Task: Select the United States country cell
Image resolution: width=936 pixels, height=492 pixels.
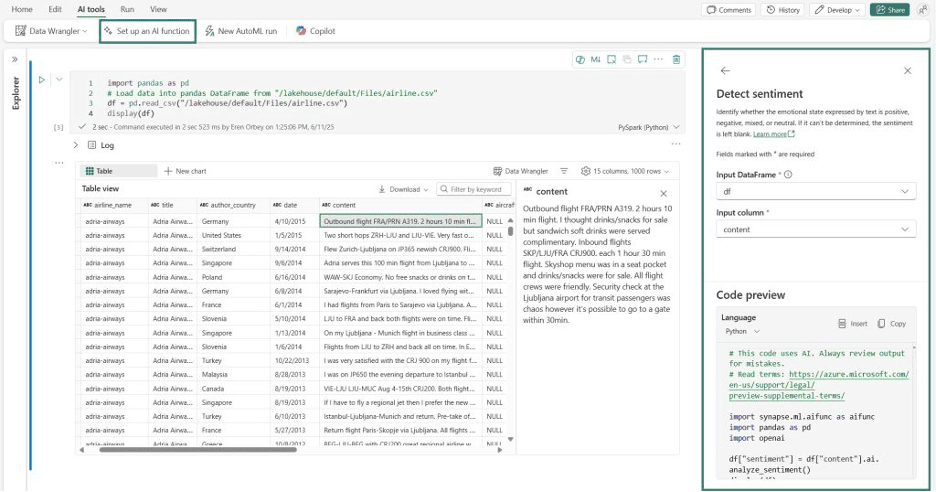Action: [233, 235]
